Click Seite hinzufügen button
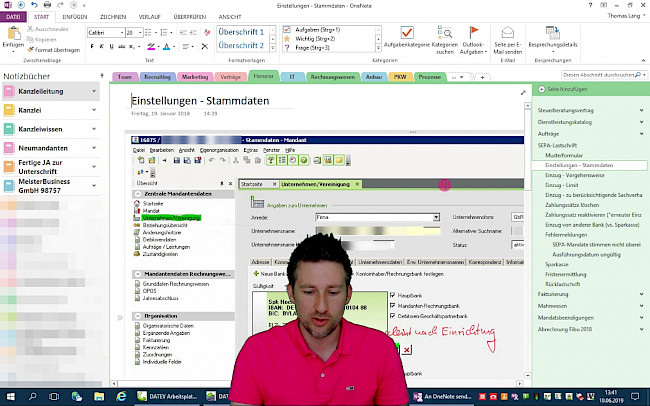The width and height of the screenshot is (650, 406). click(x=567, y=90)
